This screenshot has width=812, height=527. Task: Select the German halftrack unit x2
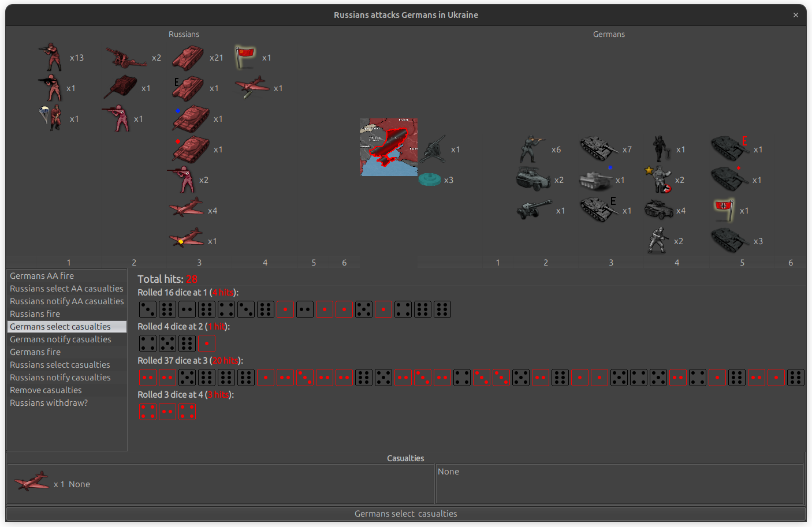click(x=532, y=179)
